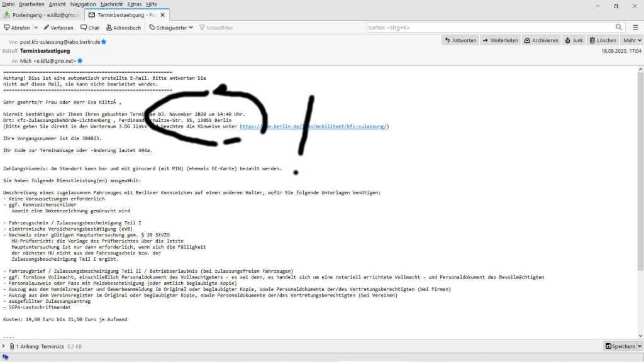
Task: Toggle the star beside recipient e.kiltz@gmx.net
Action: pos(80,61)
